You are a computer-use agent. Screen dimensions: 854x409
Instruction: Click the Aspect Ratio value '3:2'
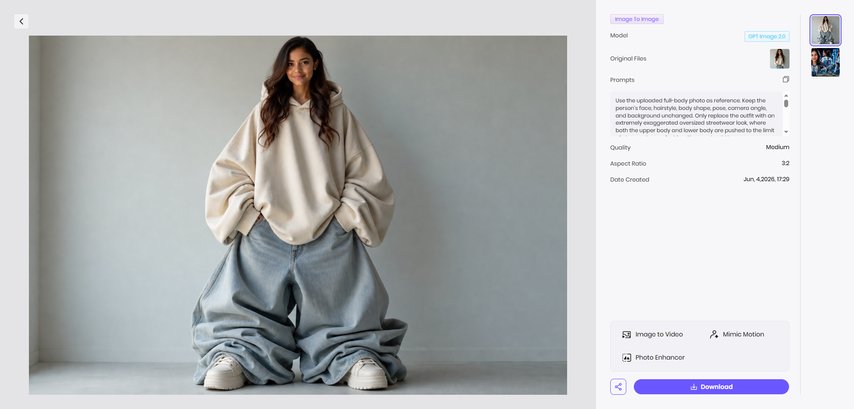pyautogui.click(x=785, y=163)
